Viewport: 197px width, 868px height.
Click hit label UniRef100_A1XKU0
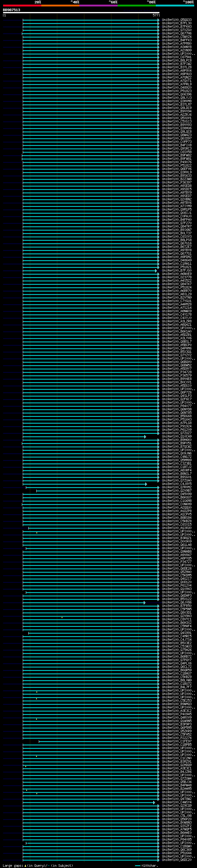coord(177,528)
